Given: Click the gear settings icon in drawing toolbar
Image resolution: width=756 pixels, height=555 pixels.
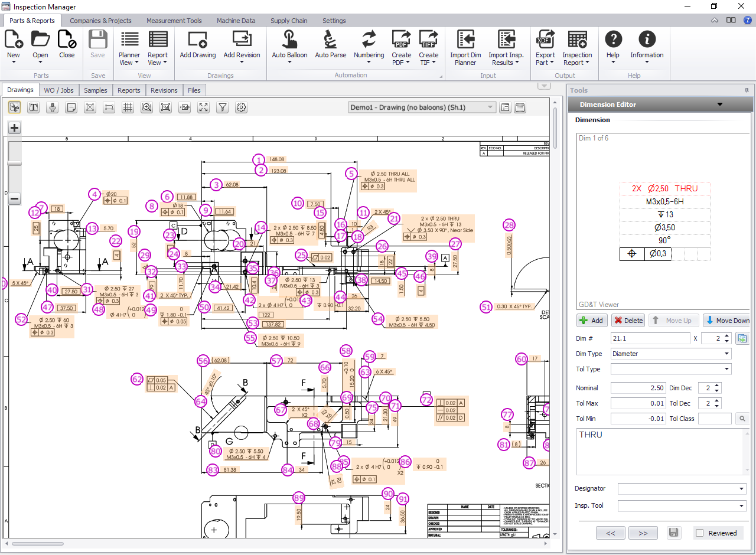Looking at the screenshot, I should click(241, 107).
